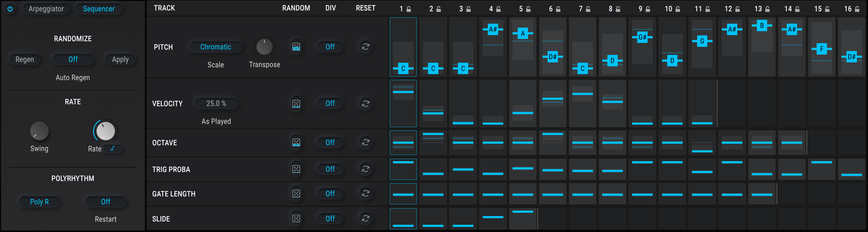
Task: Toggle the lock on step 3
Action: click(x=468, y=9)
